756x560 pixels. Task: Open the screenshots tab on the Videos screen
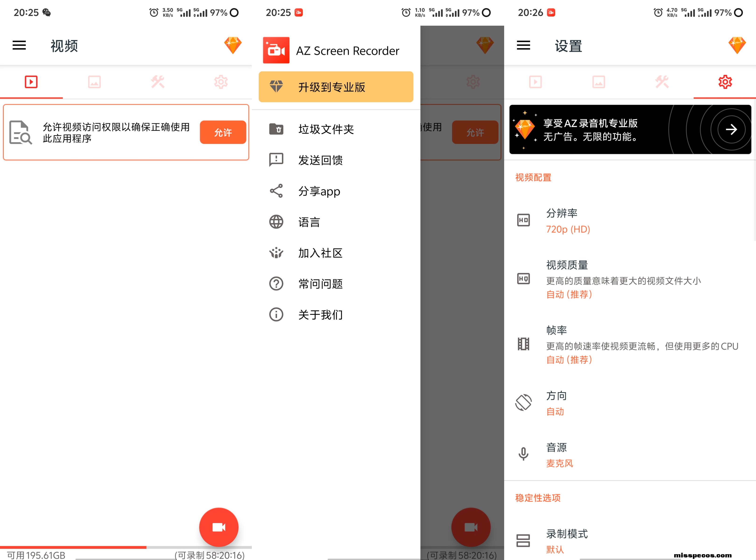(94, 82)
